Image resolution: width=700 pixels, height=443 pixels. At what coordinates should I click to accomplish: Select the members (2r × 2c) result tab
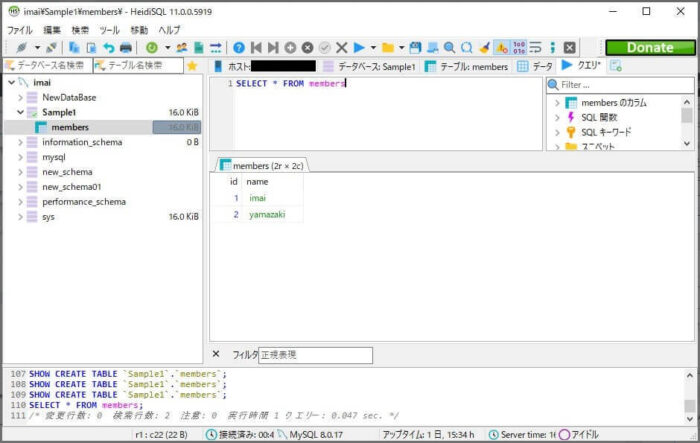point(262,166)
